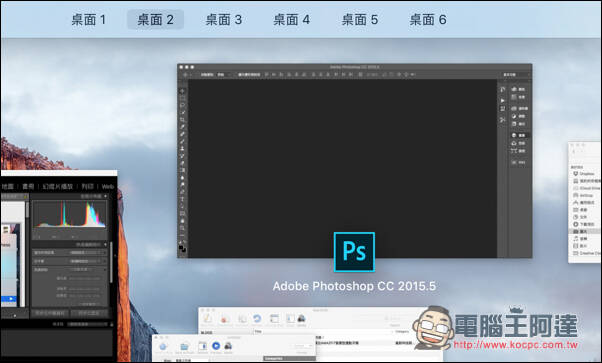Click the Photoshop Ps app icon
602x363 pixels.
354,252
